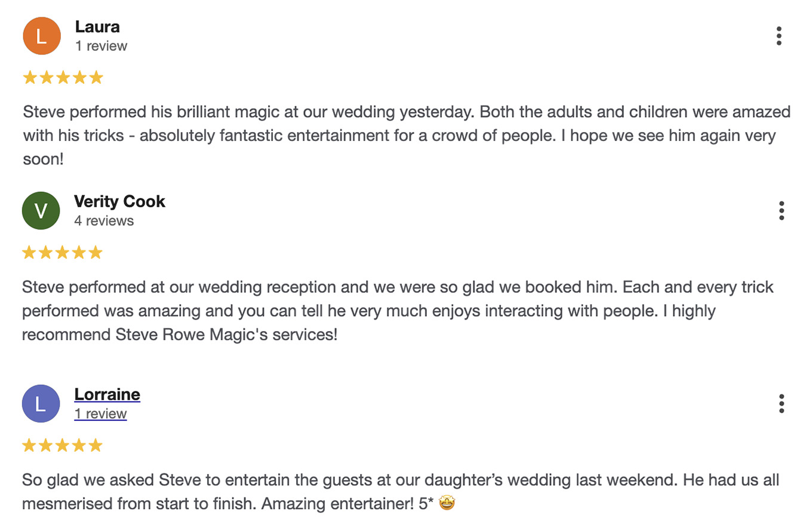Click Verity Cook's green profile avatar

41,210
